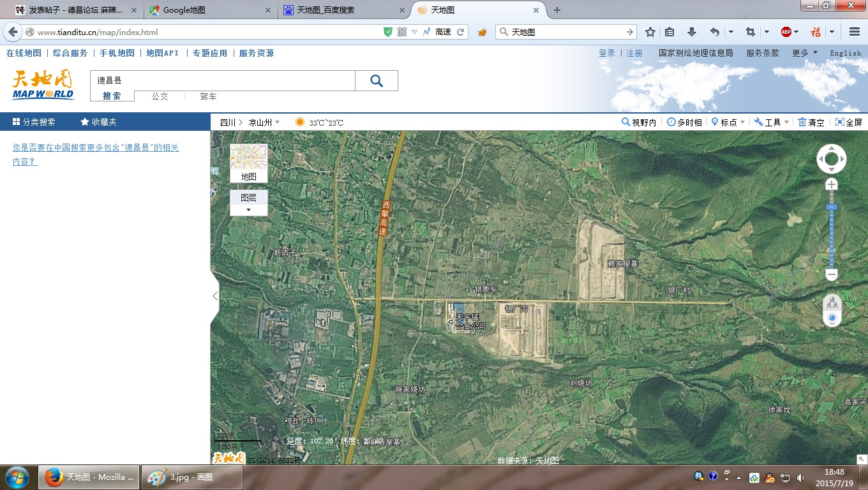This screenshot has height=490, width=868.
Task: Switch to 发表帖子 德昌论坛 browser tab
Action: click(77, 10)
